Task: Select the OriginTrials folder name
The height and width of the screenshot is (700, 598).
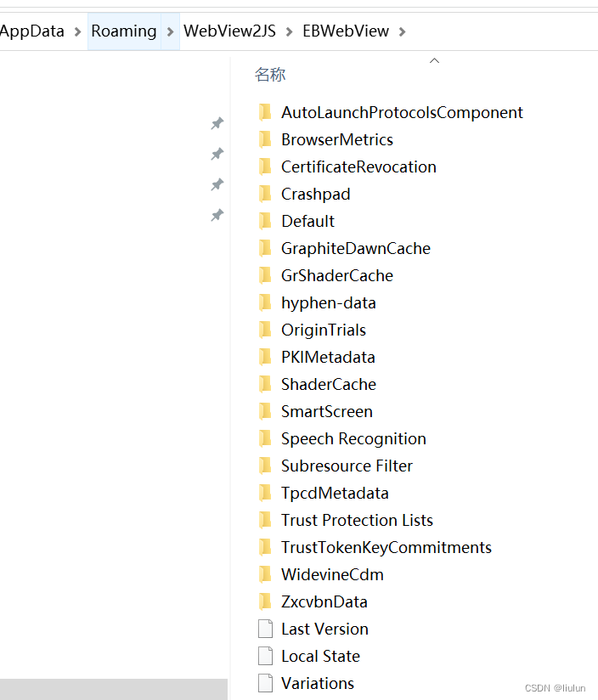Action: click(x=324, y=330)
